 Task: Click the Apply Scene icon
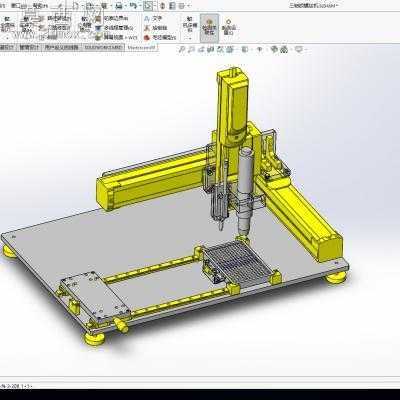point(284,50)
